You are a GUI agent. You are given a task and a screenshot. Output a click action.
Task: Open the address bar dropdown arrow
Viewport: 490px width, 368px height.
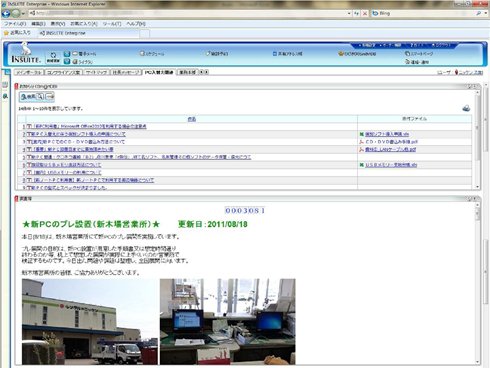[x=349, y=14]
